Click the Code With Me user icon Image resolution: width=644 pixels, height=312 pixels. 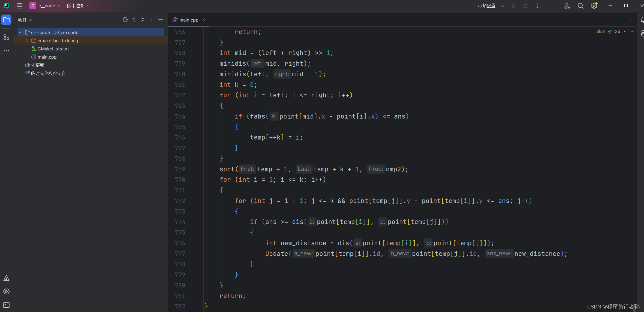tap(567, 6)
